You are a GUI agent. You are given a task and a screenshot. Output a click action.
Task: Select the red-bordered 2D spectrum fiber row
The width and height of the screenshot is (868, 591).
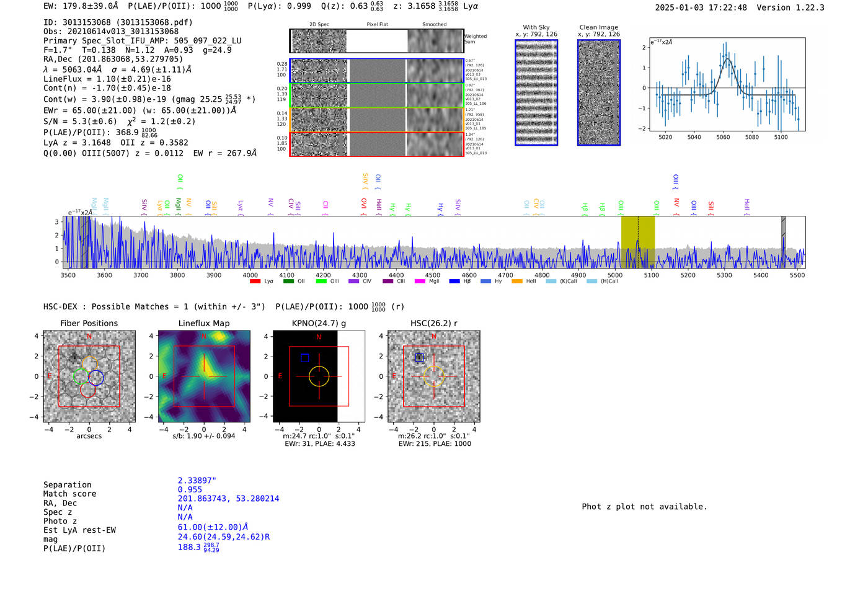pyautogui.click(x=376, y=144)
